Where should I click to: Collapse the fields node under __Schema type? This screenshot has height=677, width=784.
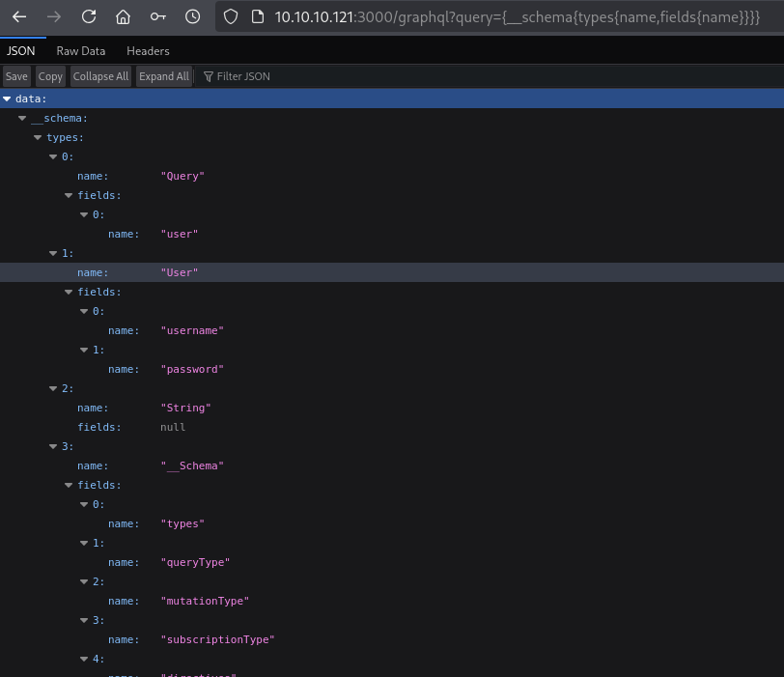coord(69,485)
